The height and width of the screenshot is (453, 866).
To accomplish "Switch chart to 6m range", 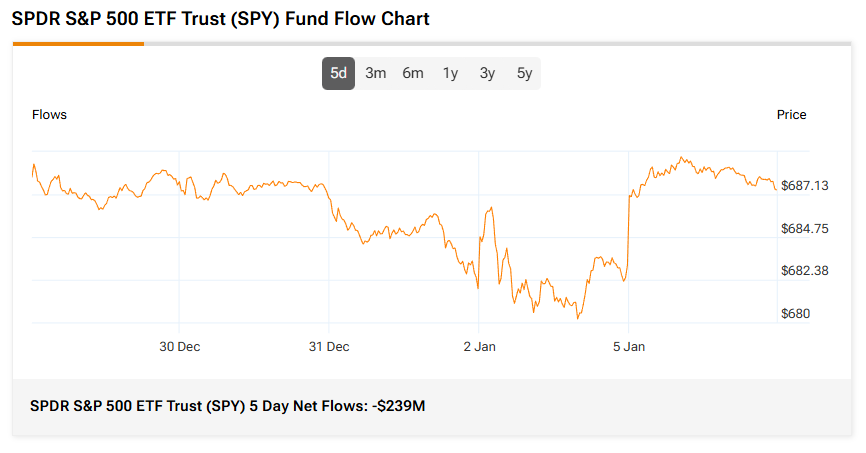I will pos(413,73).
